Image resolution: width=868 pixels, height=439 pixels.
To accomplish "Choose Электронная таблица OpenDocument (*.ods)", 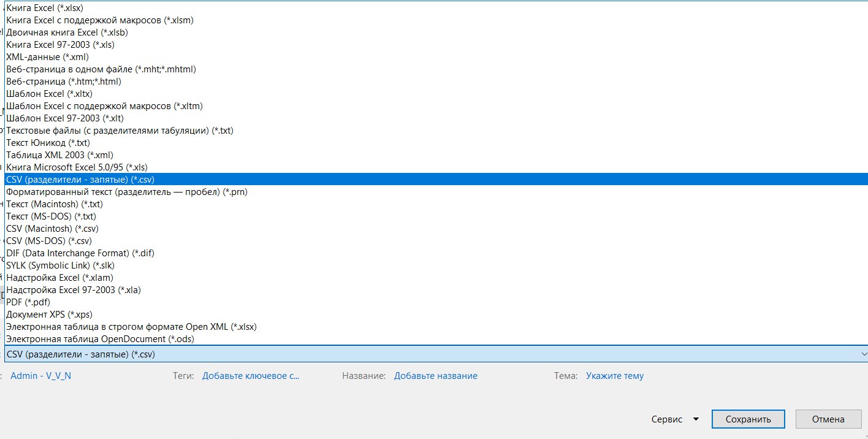I will (x=436, y=339).
